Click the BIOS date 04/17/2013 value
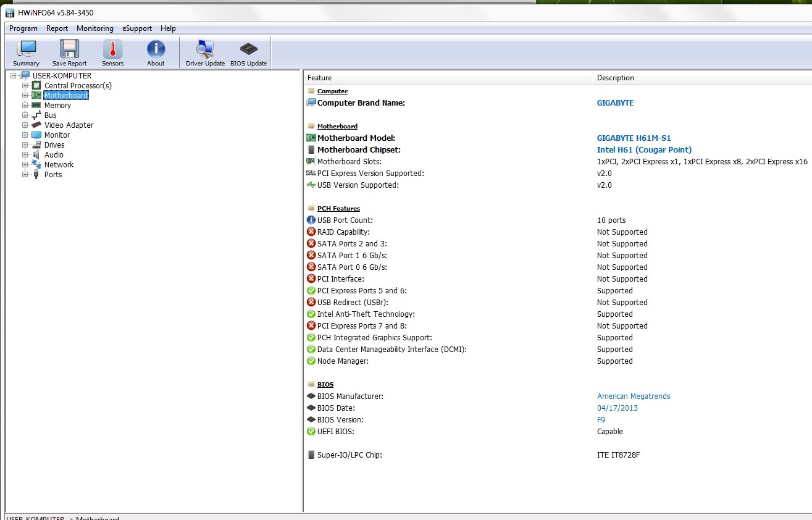Screen dimensions: 812x520 [x=617, y=408]
